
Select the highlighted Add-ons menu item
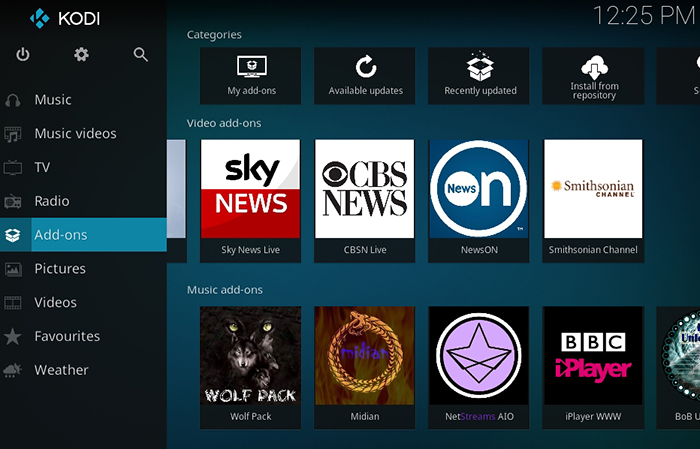tap(83, 235)
